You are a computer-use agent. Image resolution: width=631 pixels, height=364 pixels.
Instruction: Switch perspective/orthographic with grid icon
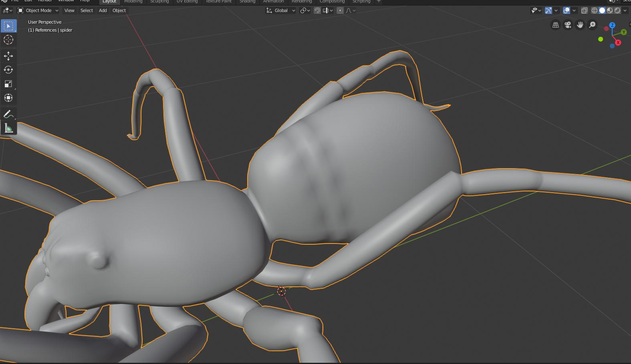coord(556,25)
